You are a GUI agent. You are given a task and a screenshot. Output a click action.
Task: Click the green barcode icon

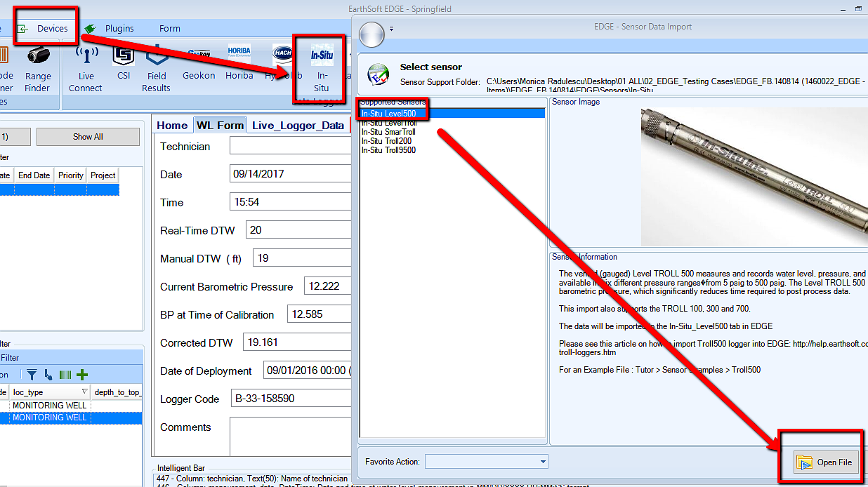click(x=65, y=375)
